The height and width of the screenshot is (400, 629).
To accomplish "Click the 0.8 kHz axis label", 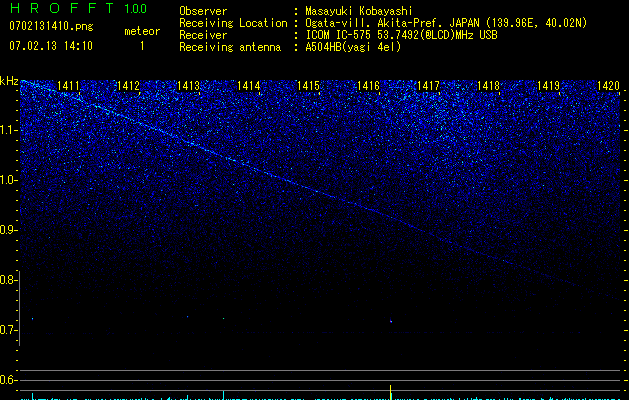I will point(8,280).
